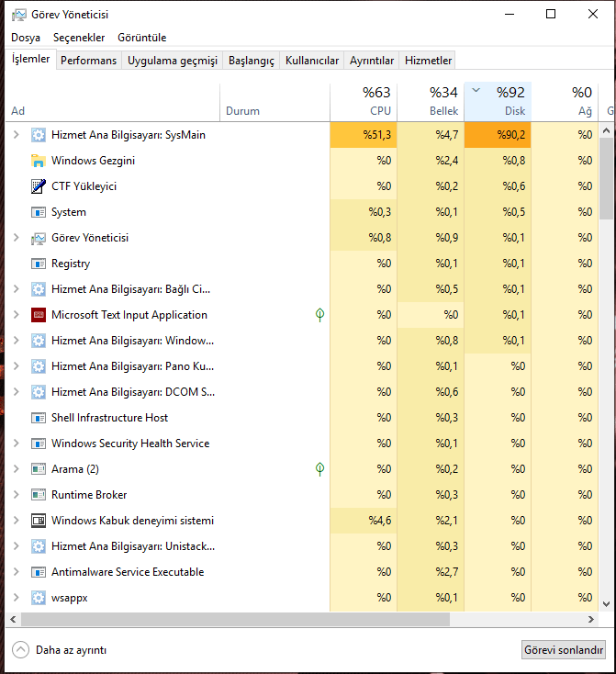The height and width of the screenshot is (674, 616).
Task: Sort by the Ağ column header
Action: click(565, 102)
